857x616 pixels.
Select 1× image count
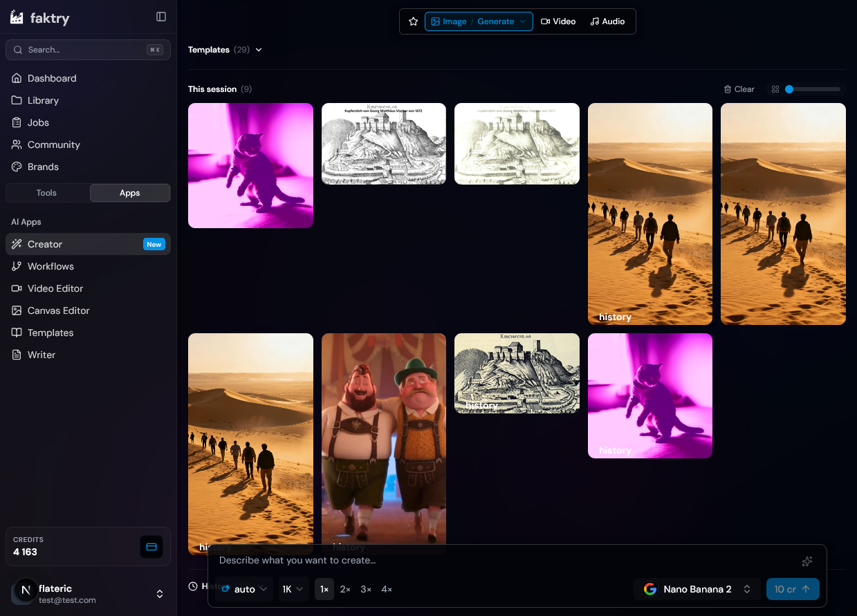[x=324, y=589]
